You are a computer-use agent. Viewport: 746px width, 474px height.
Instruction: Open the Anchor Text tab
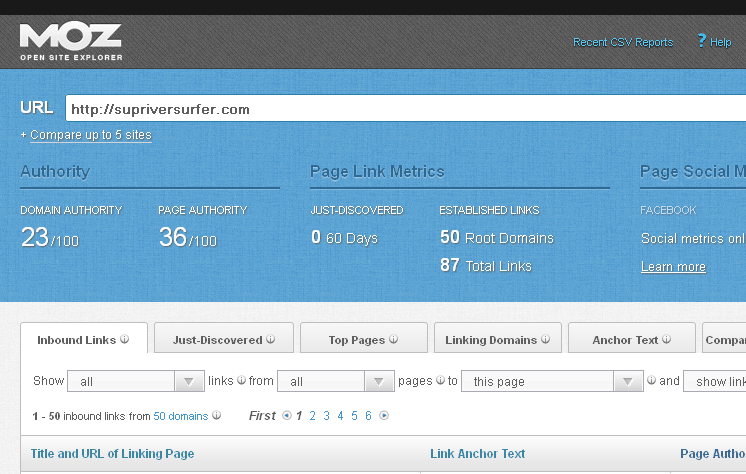click(x=632, y=338)
